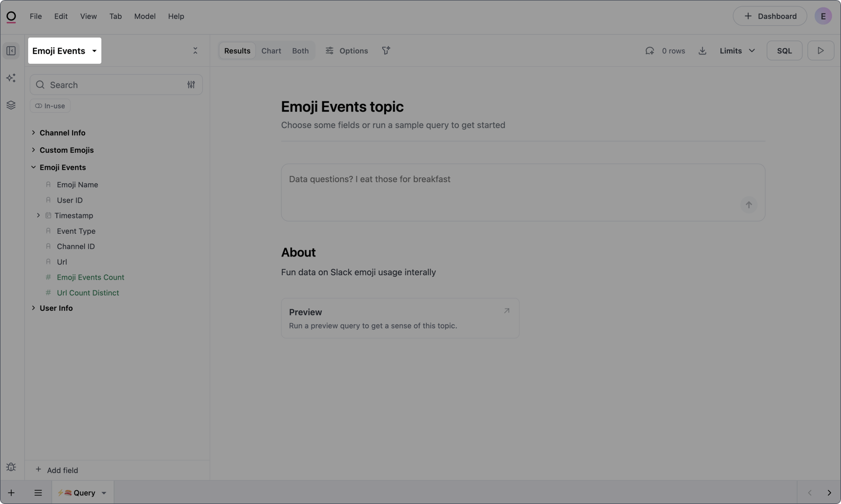Run the query with the play icon

click(820, 50)
